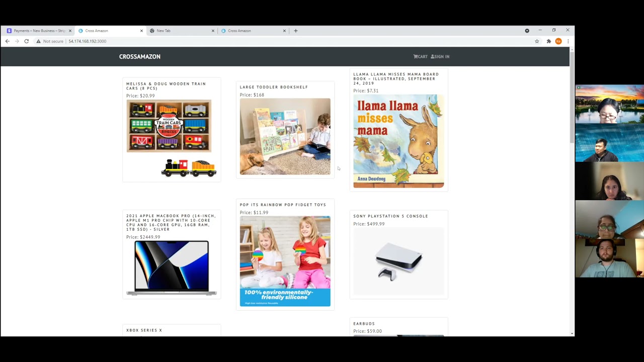Close the active Cross Amazon tab
The image size is (644, 362).
tap(141, 31)
